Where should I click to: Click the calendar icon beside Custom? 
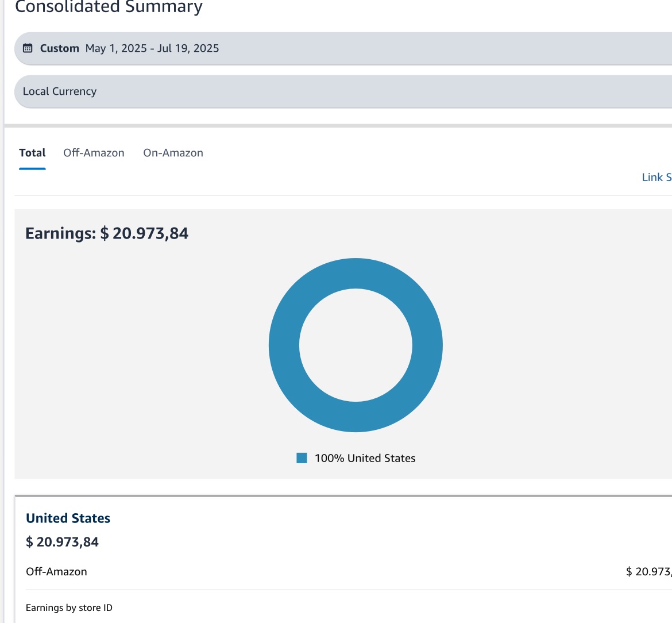pos(28,48)
